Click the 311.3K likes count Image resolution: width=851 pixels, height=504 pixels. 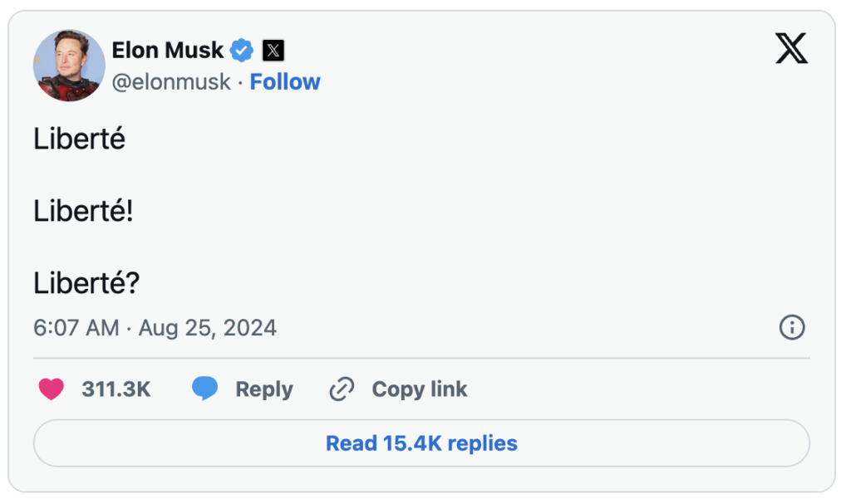coord(116,389)
